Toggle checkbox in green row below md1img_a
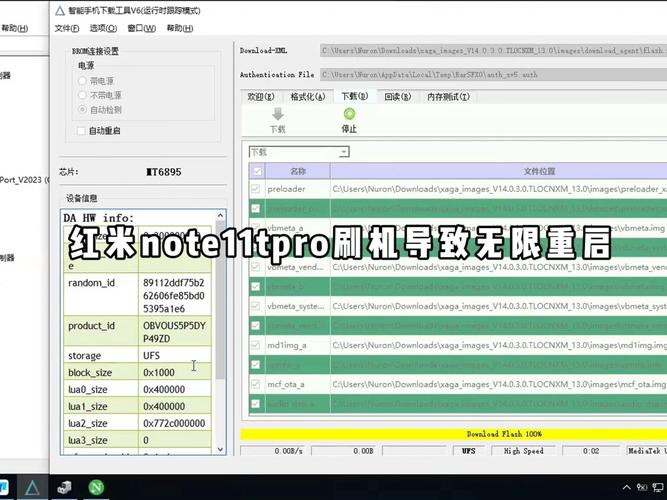 click(x=255, y=365)
